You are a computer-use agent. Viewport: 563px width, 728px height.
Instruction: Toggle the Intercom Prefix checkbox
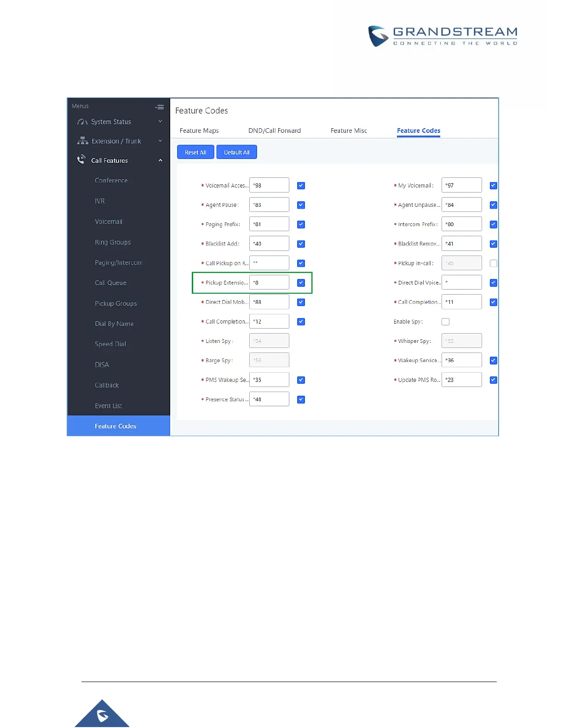point(494,224)
